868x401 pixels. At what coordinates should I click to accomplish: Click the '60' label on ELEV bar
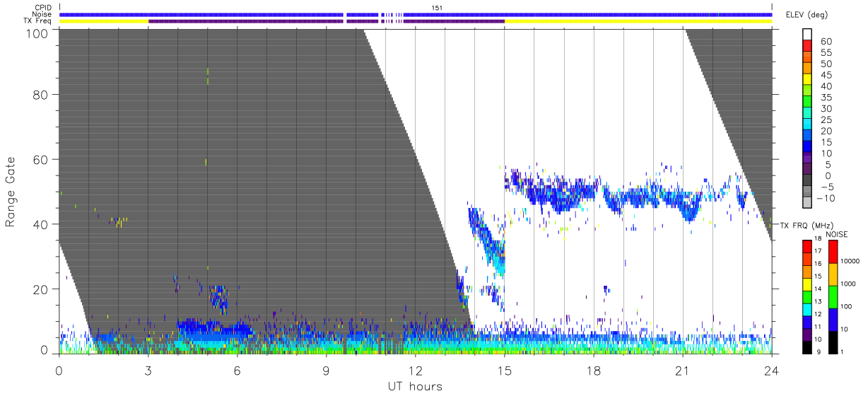[x=825, y=41]
